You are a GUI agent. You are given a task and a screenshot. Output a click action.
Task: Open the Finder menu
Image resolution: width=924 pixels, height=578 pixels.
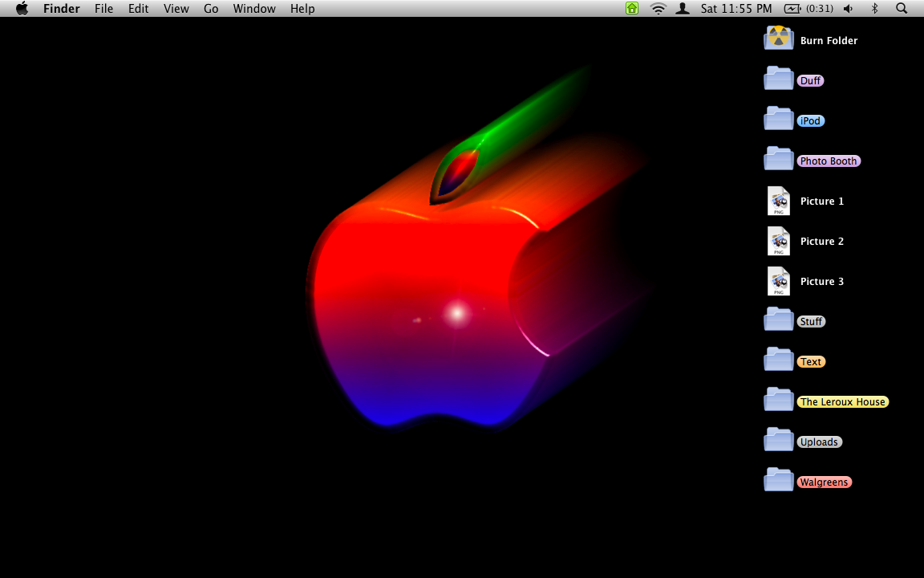(x=61, y=8)
